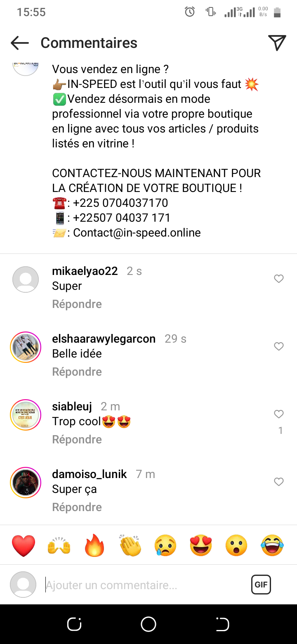Screen dimensions: 297x644
Task: Insert heart-eyes emoji reaction
Action: pyautogui.click(x=201, y=546)
